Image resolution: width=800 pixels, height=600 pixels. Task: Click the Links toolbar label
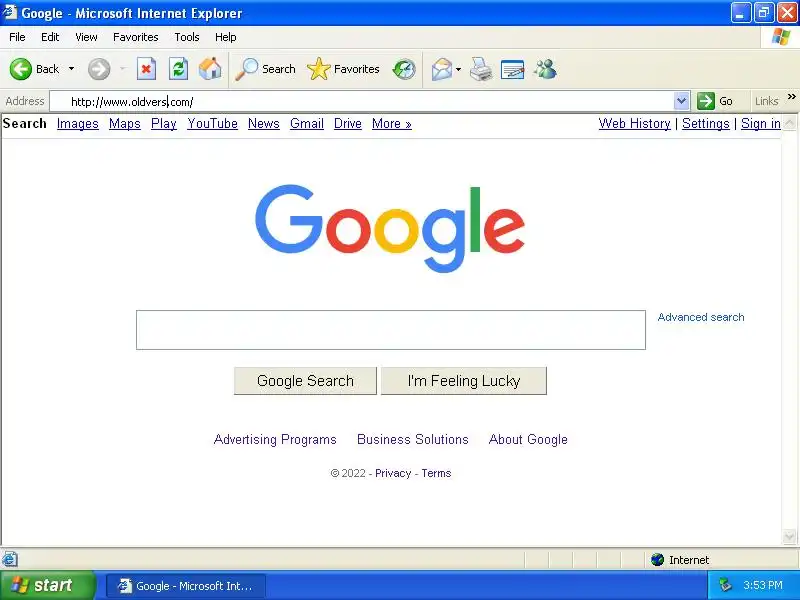[766, 101]
